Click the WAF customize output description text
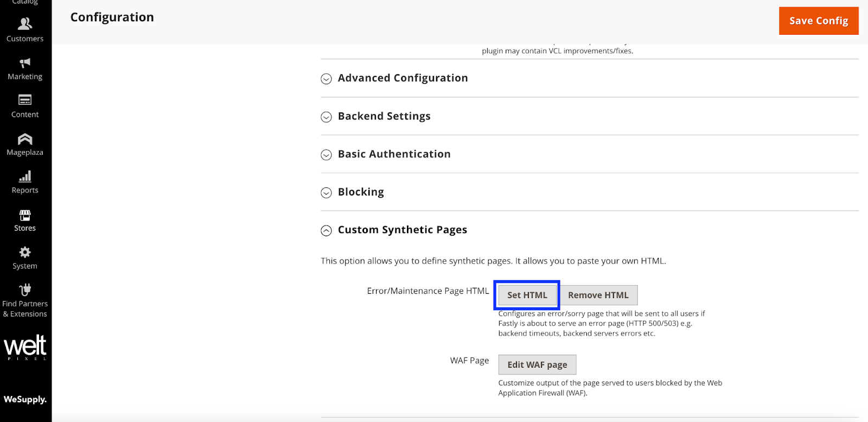The width and height of the screenshot is (868, 422). [x=610, y=388]
